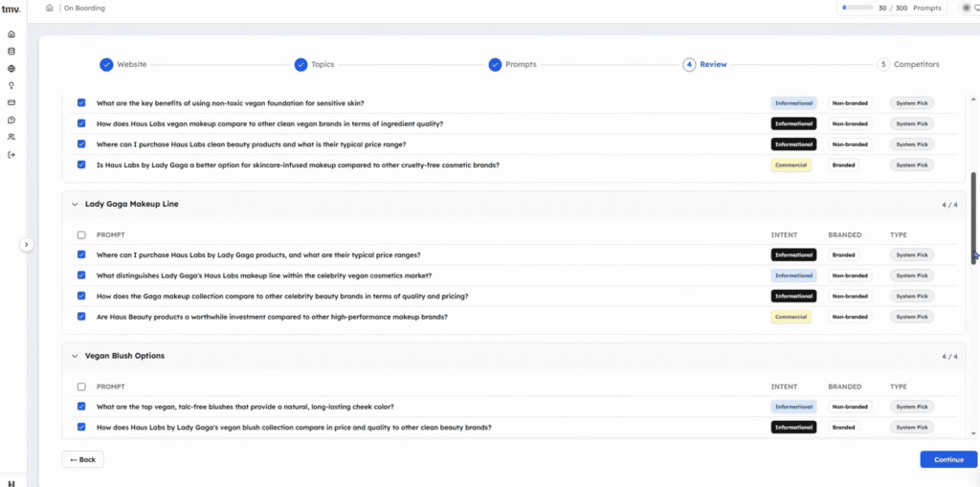The width and height of the screenshot is (980, 487).
Task: Open the users team sidebar icon
Action: click(11, 137)
